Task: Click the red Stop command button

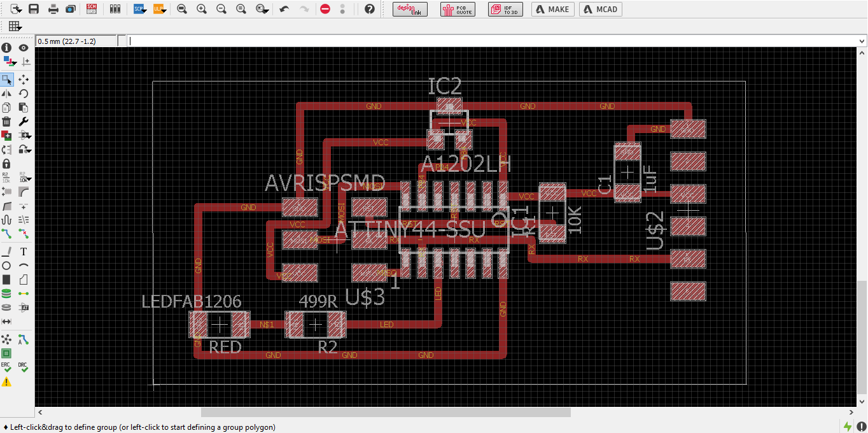Action: pos(325,9)
